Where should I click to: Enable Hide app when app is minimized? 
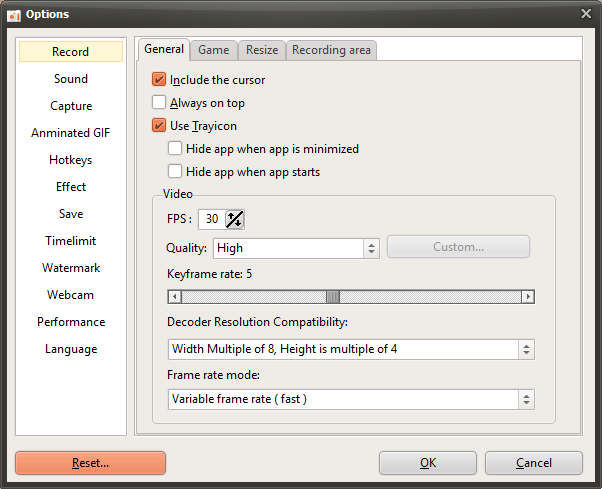175,148
